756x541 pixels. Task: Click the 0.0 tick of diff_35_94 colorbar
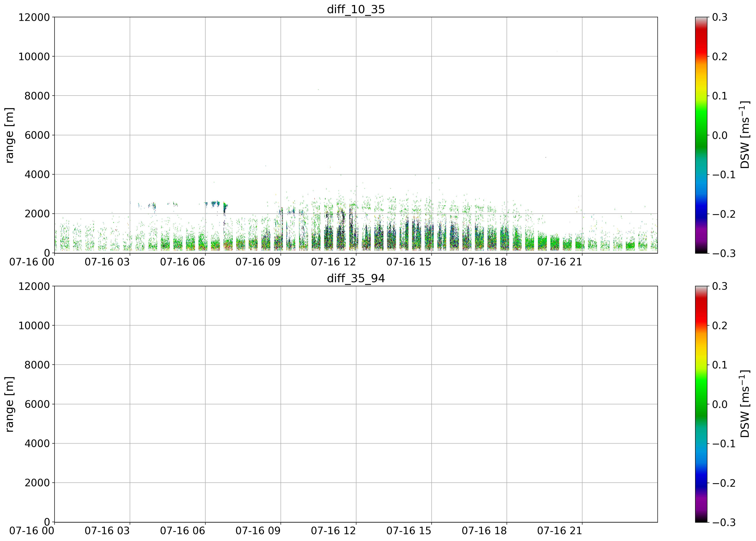(x=720, y=404)
